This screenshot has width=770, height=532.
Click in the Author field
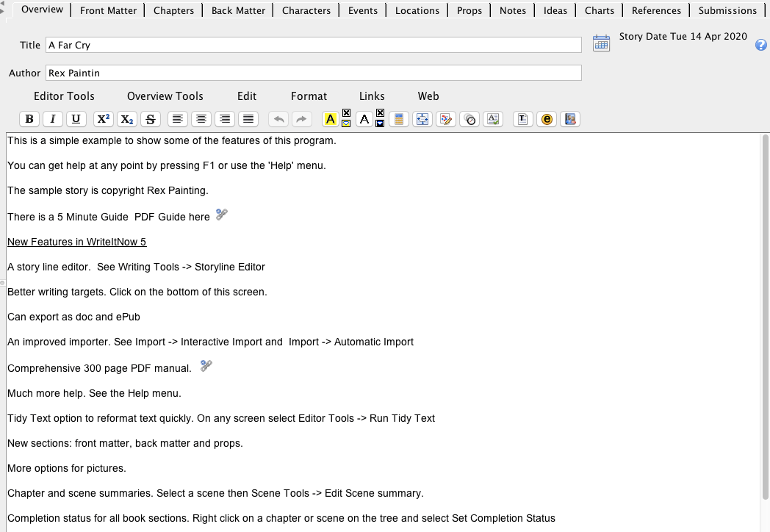(313, 73)
